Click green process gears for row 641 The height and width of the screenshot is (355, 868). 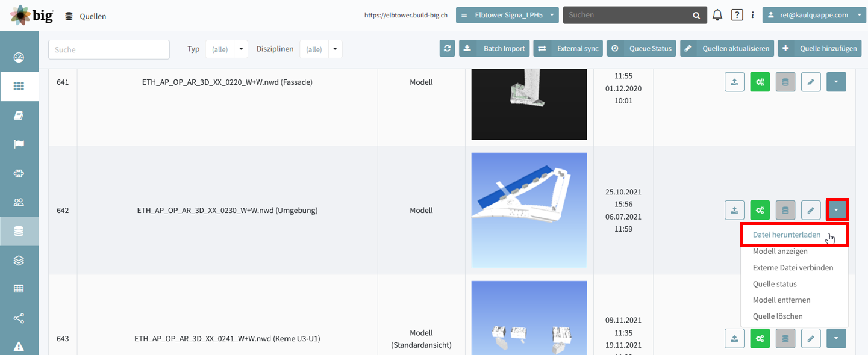(x=760, y=82)
